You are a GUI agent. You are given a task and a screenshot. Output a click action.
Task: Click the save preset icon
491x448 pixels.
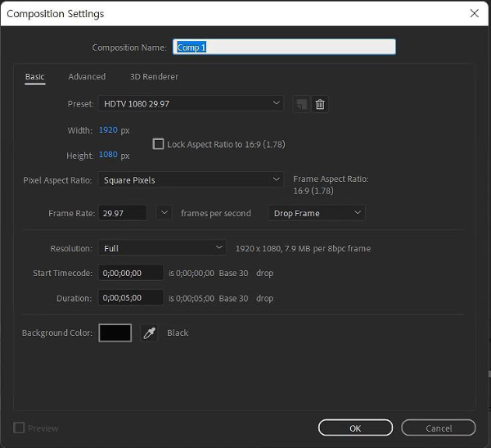pyautogui.click(x=301, y=104)
